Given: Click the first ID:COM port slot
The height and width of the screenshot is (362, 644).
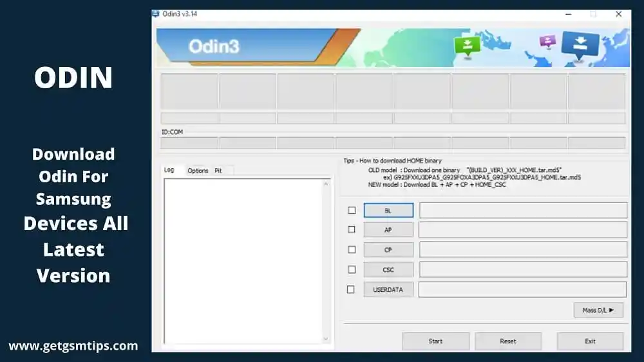Looking at the screenshot, I should [x=189, y=143].
